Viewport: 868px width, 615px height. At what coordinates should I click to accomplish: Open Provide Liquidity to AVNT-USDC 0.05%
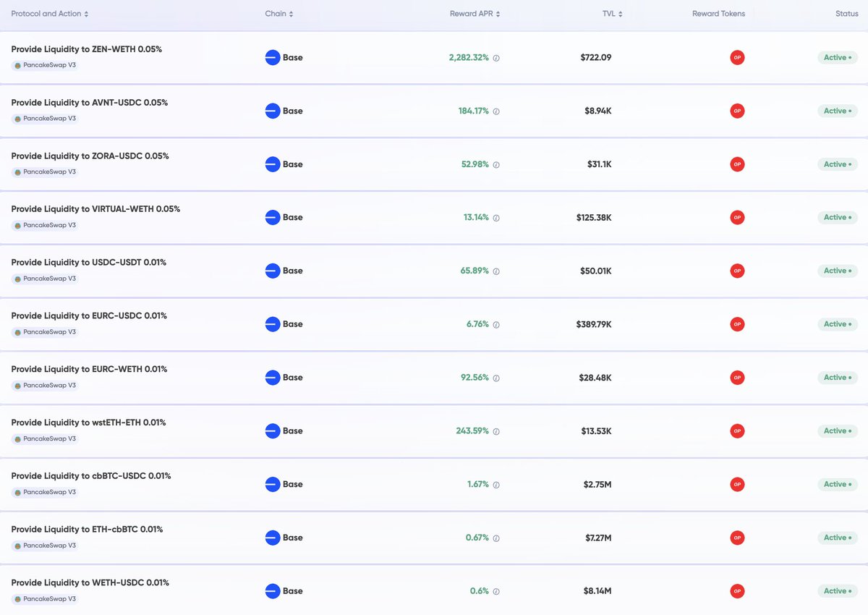coord(90,103)
